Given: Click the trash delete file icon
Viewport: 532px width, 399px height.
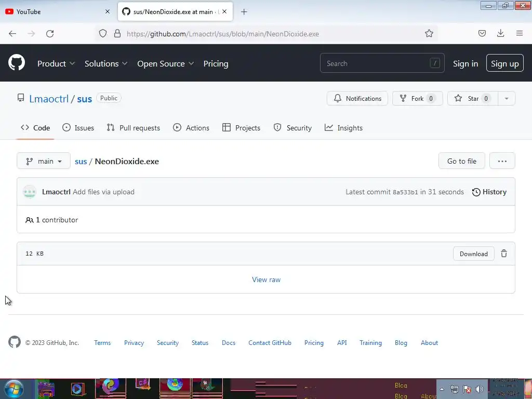Looking at the screenshot, I should click(x=504, y=254).
